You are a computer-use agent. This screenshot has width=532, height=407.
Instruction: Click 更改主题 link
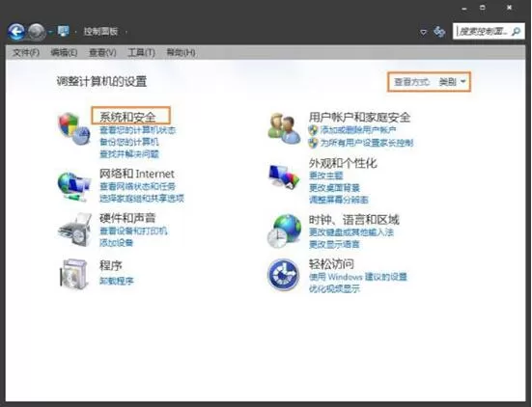click(325, 176)
